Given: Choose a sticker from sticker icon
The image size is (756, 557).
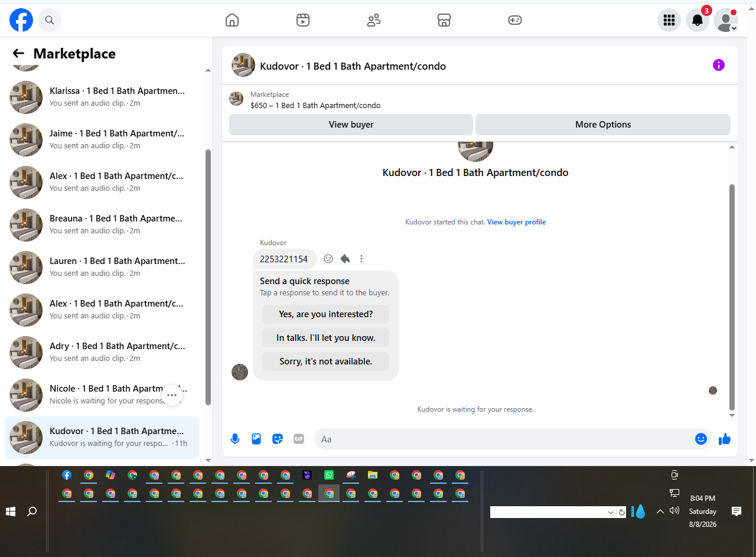Looking at the screenshot, I should (x=278, y=439).
